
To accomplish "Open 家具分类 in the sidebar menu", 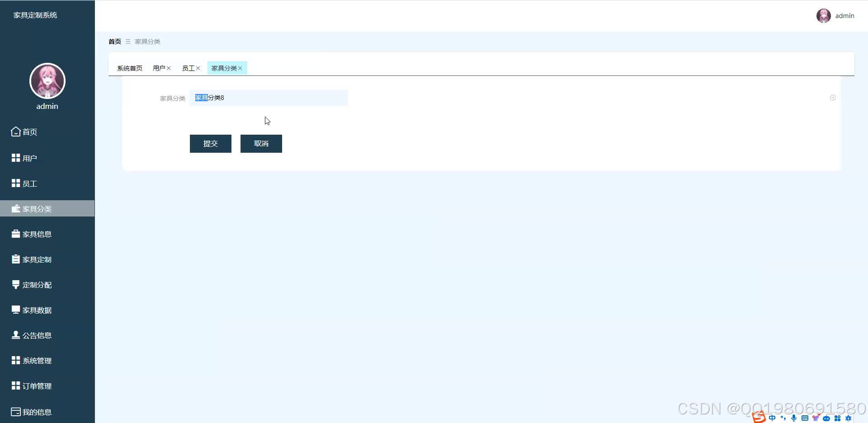I will pos(47,208).
